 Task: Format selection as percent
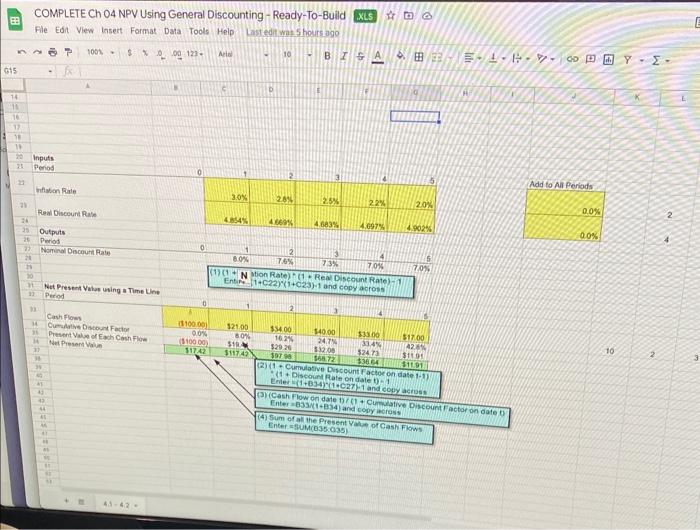(x=145, y=53)
